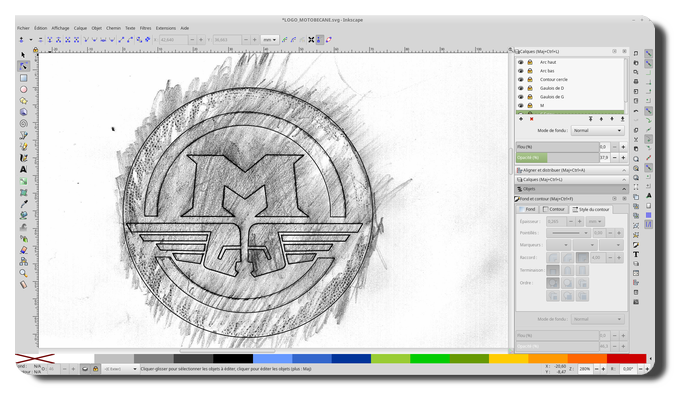The width and height of the screenshot is (683, 397).
Task: Click the Opacité percentage slider
Action: coord(557,157)
